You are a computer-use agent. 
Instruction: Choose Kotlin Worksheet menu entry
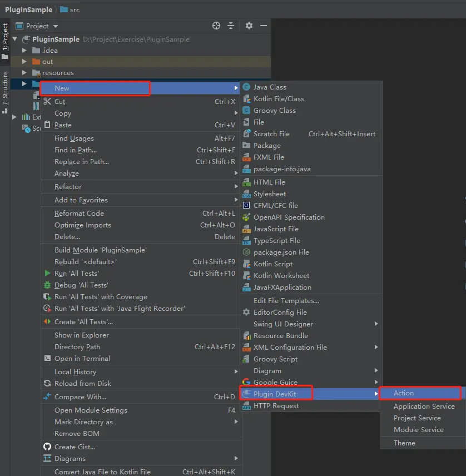click(x=311, y=276)
